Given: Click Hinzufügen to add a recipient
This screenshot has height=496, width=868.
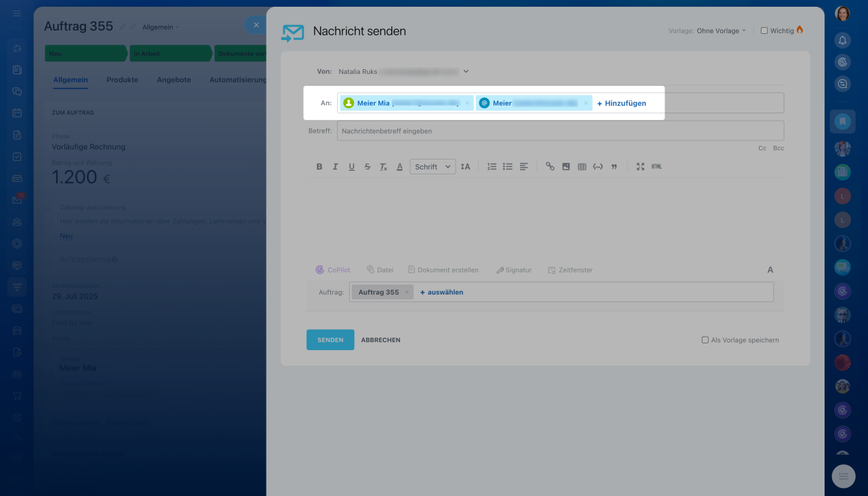Looking at the screenshot, I should 622,103.
